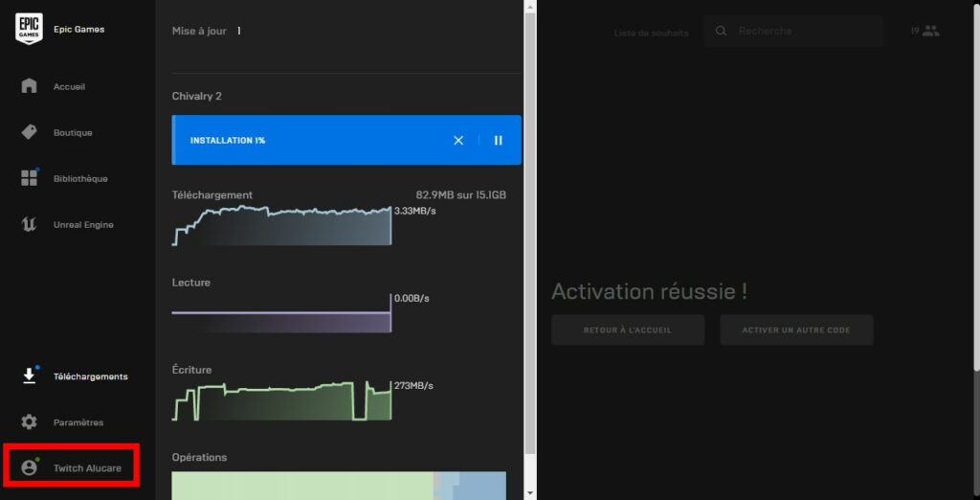This screenshot has height=500, width=980.
Task: Click the magnifier search icon
Action: click(x=722, y=31)
